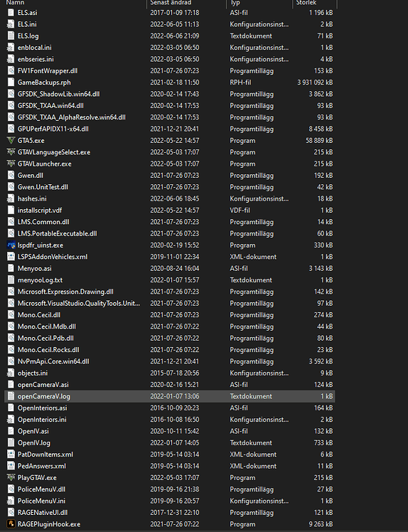Click the RAGENativeUI.dll icon
This screenshot has width=408, height=532.
pos(11,512)
